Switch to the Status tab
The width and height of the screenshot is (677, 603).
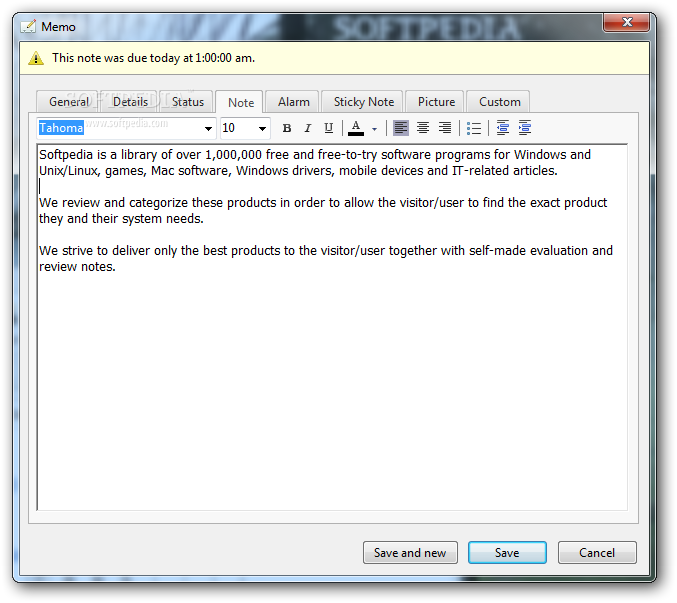pyautogui.click(x=187, y=102)
